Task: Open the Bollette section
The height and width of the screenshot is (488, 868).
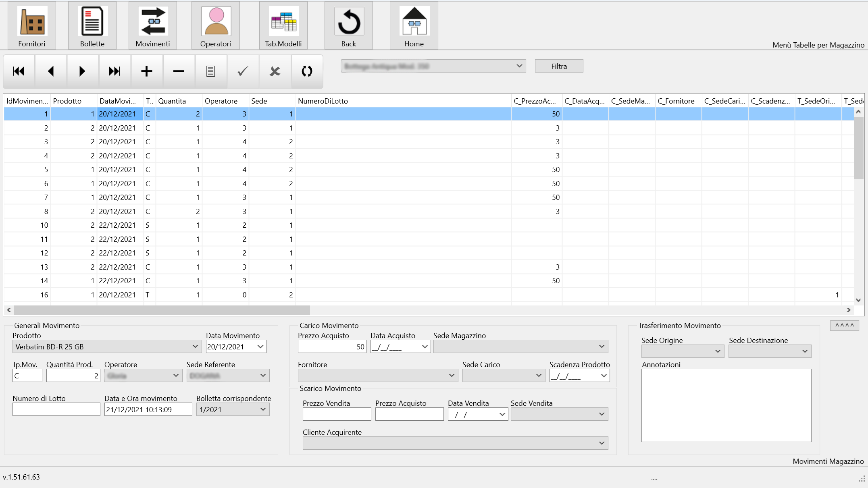Action: (x=92, y=25)
